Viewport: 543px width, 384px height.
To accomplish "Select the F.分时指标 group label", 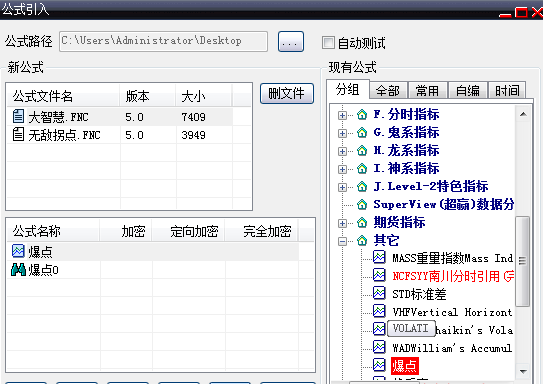I will click(407, 114).
